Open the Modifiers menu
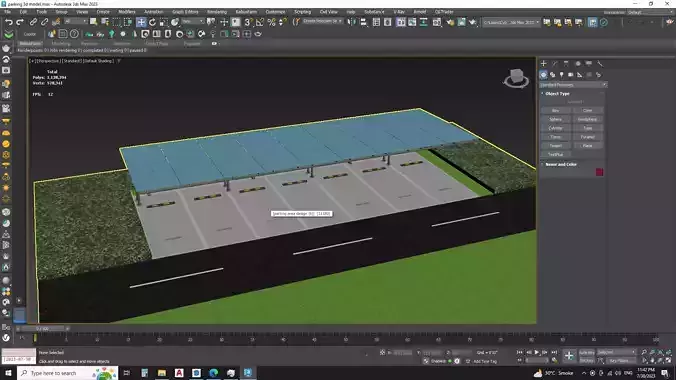The image size is (676, 380). (x=127, y=12)
